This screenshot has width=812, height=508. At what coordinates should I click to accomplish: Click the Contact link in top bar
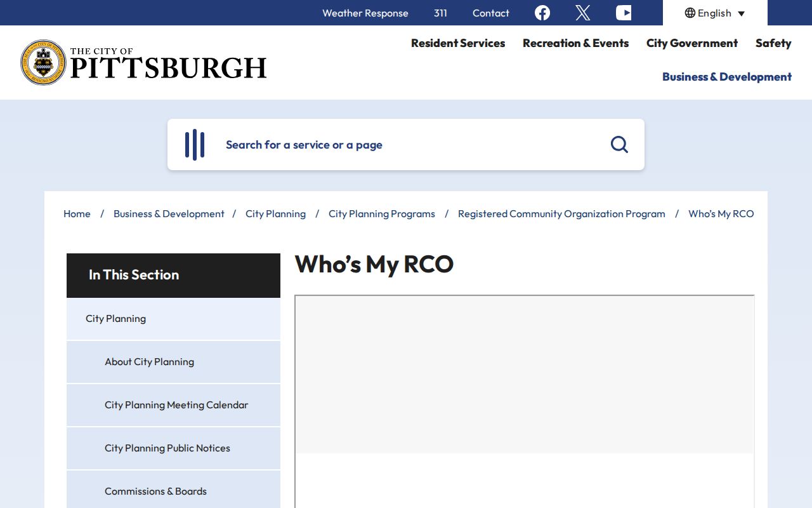[491, 13]
